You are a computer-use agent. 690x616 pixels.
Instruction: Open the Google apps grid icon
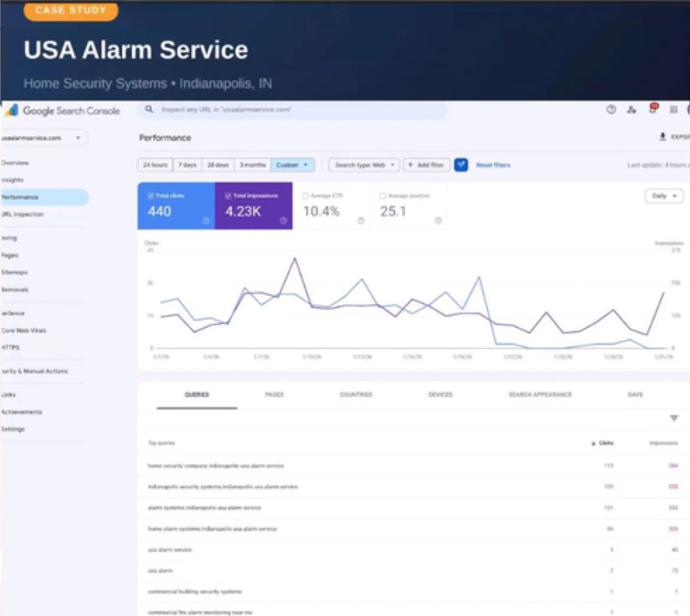[x=673, y=110]
